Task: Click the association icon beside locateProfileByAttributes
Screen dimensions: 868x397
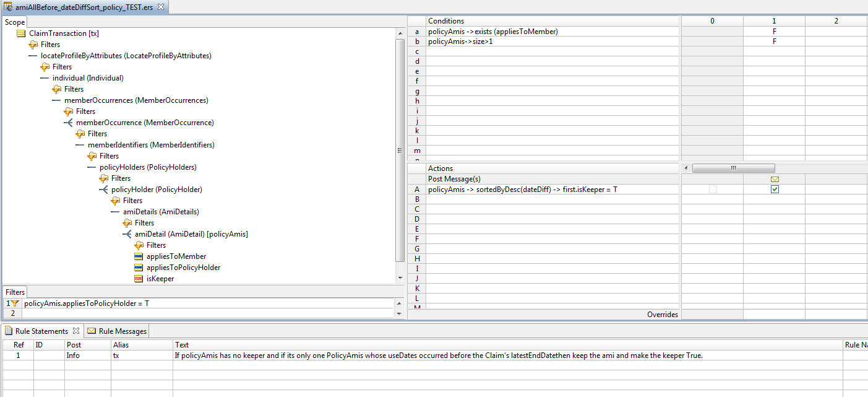Action: (33, 56)
